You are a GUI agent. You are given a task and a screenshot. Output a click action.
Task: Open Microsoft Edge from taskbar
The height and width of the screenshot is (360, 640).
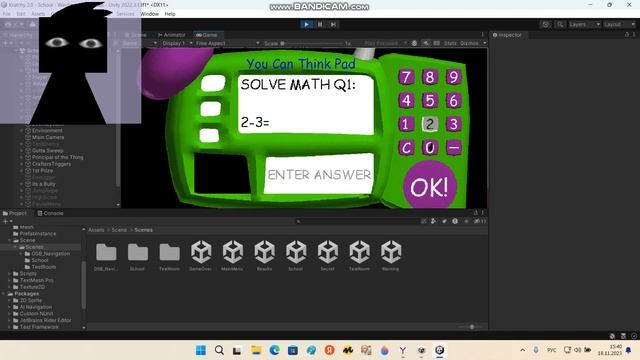coord(274,350)
